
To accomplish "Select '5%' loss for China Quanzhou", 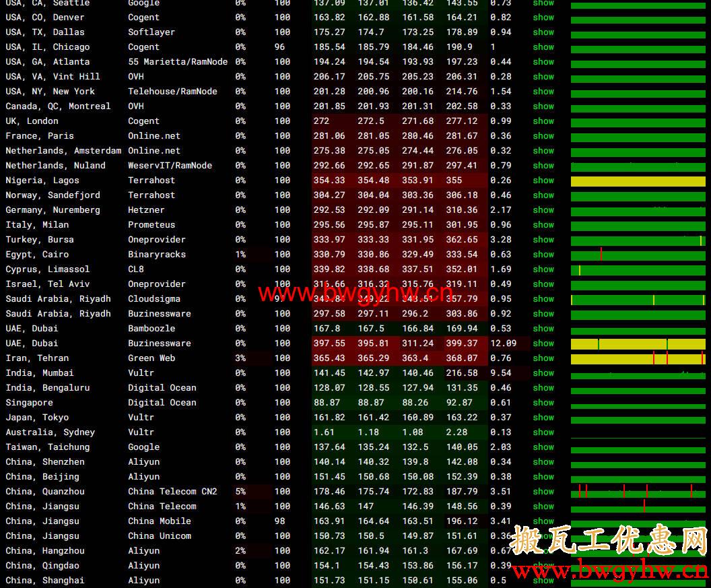I will (x=240, y=492).
